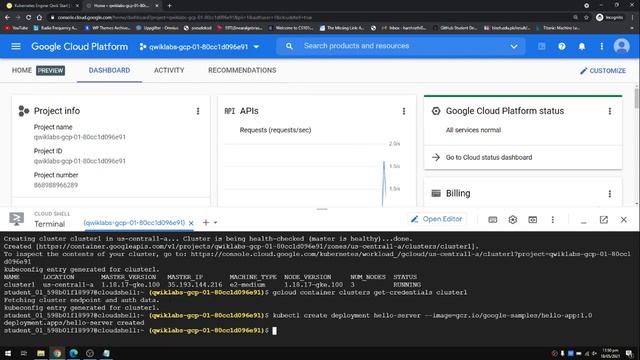The image size is (640, 360).
Task: Click the Cloud Shell terminal logo icon
Action: click(x=16, y=220)
